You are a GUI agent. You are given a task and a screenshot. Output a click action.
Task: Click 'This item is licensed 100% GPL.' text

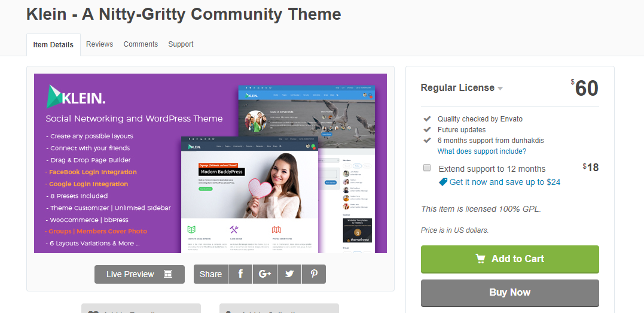[481, 209]
